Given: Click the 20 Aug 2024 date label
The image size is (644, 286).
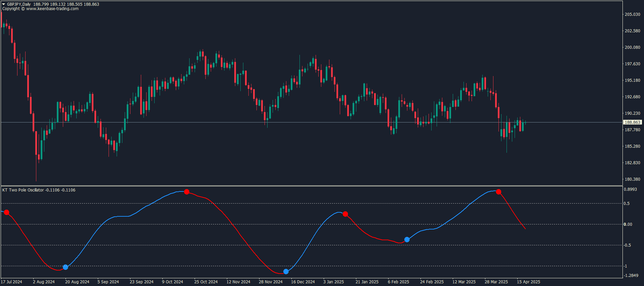Looking at the screenshot, I should [x=77, y=282].
